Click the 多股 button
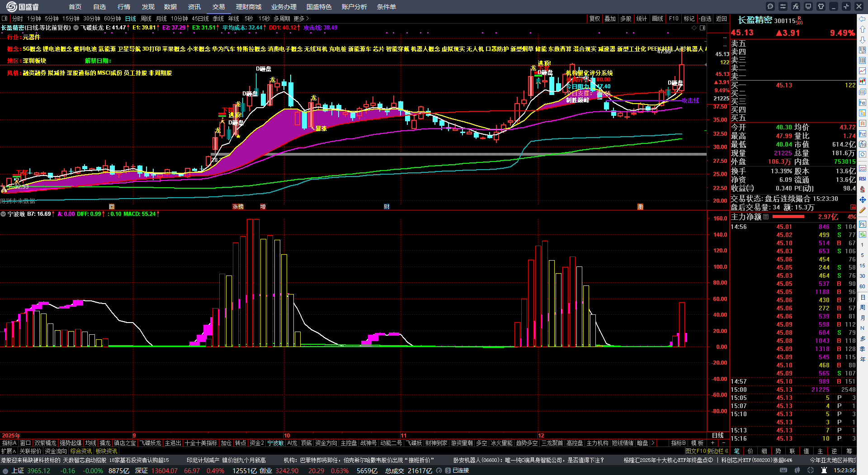This screenshot has height=475, width=868. [x=626, y=19]
